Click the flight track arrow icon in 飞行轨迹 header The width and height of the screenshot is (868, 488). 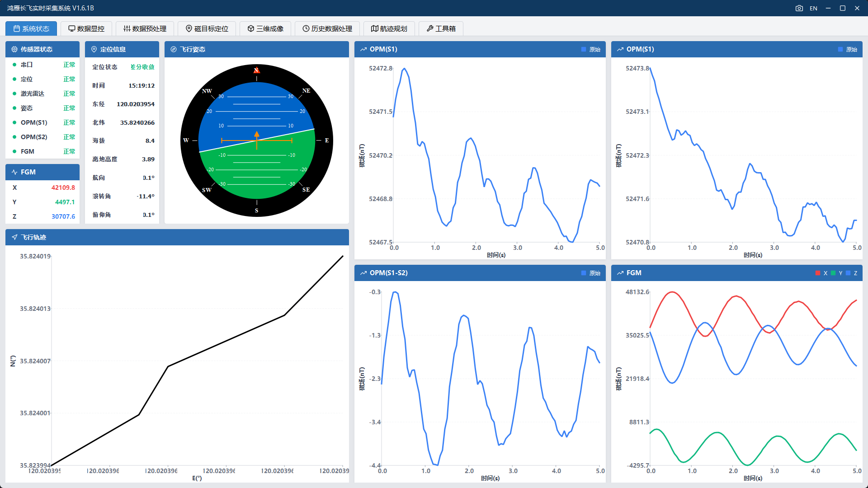[x=14, y=237]
